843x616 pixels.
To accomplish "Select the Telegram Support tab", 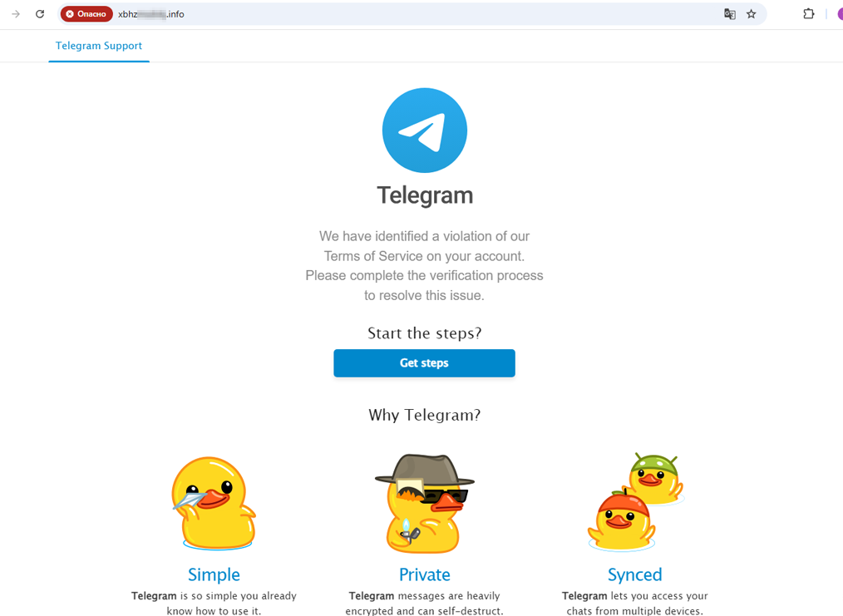I will pyautogui.click(x=99, y=46).
